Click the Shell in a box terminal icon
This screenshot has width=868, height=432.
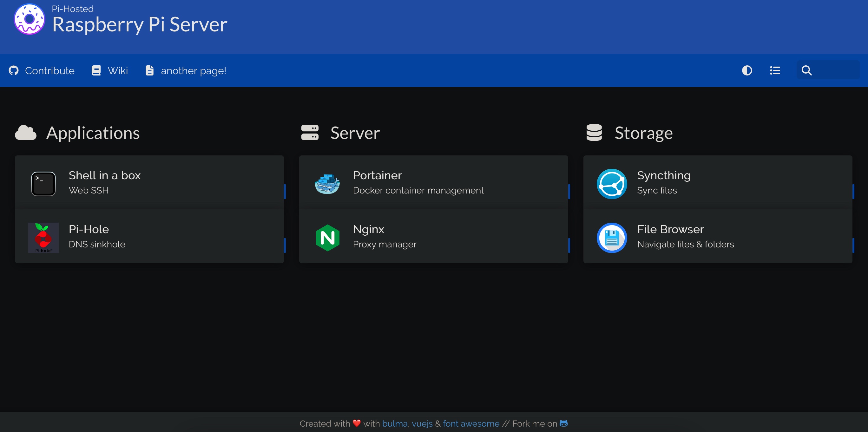(x=43, y=184)
